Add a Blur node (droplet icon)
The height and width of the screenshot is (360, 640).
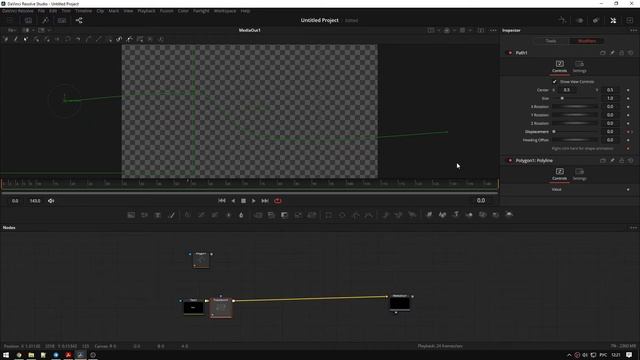tap(241, 215)
